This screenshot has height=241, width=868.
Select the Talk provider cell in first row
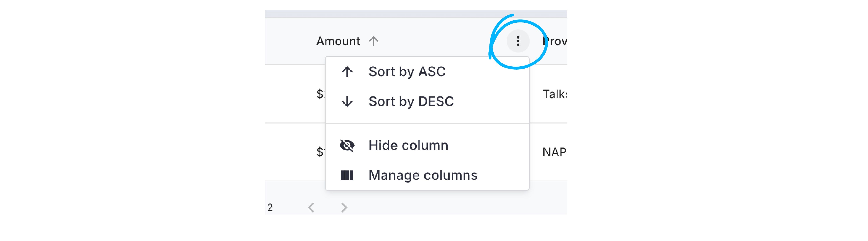click(555, 94)
